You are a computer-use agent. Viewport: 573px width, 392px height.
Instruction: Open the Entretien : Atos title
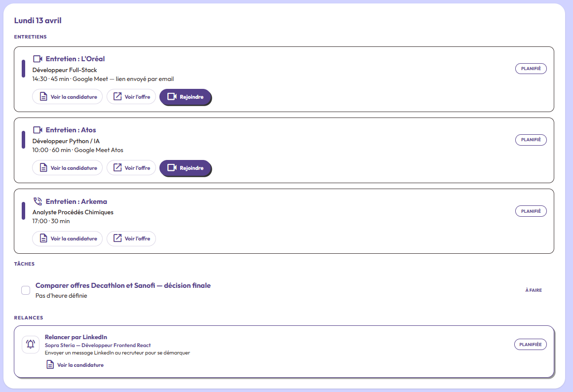(71, 130)
